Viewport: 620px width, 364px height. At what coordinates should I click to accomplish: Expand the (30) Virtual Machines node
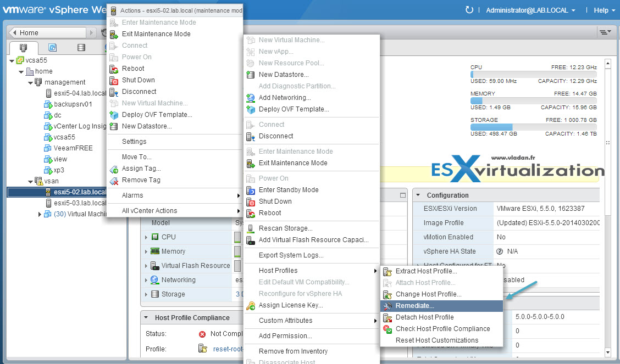click(40, 214)
